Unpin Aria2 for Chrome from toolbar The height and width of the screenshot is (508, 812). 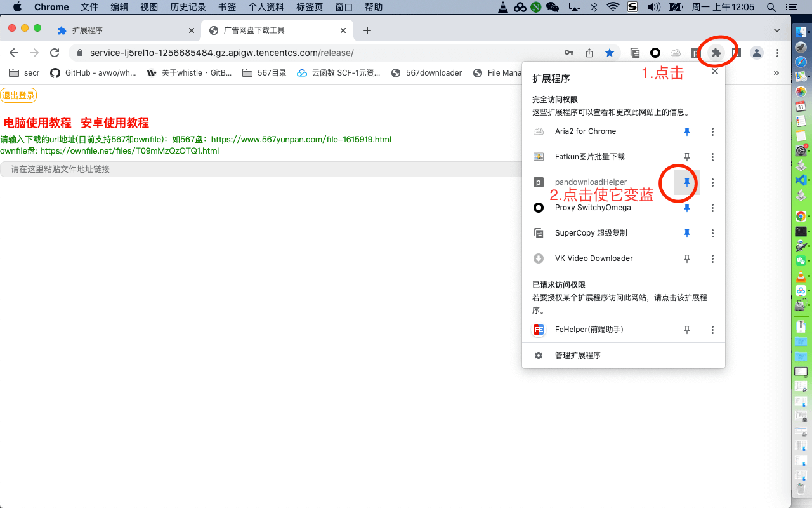[x=686, y=131]
